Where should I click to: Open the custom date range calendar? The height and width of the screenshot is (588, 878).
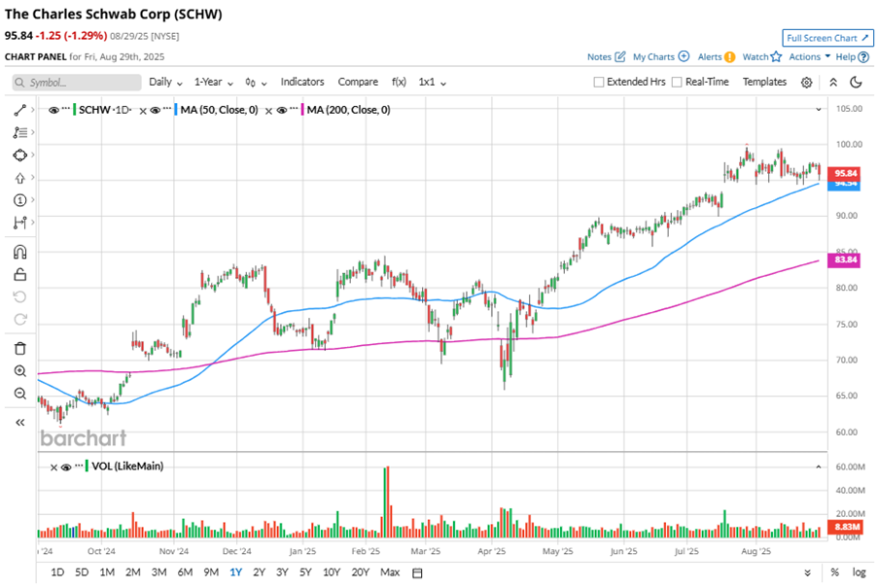417,572
